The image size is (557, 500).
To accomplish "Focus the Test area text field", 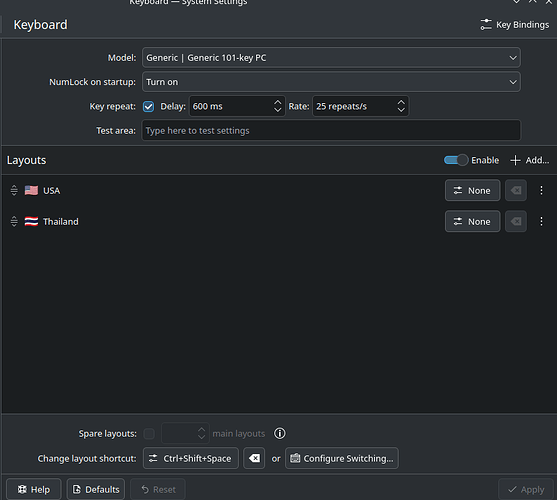I will click(x=331, y=130).
